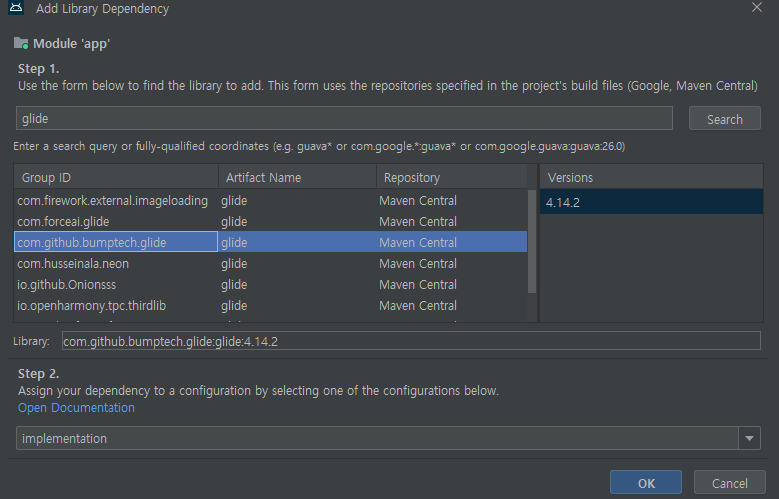Select the io.openharmony.tpc.thirdlib row
The image size is (779, 499).
click(x=270, y=305)
